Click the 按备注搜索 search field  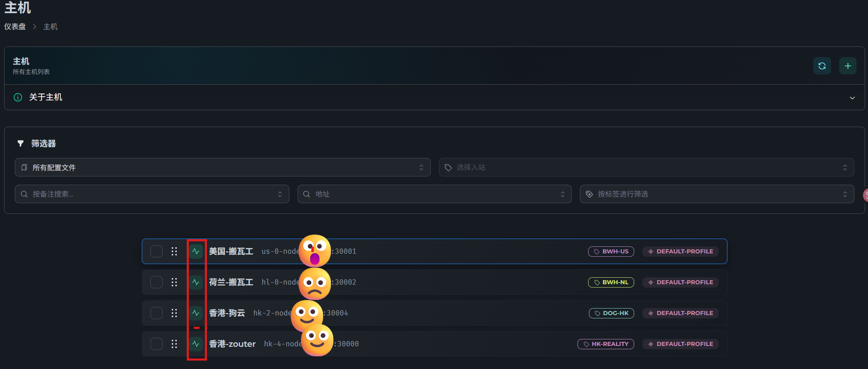152,194
